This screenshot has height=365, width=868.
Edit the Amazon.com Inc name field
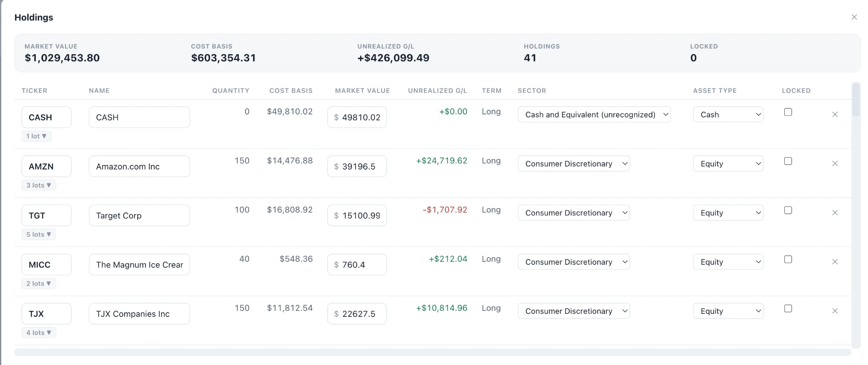coord(139,166)
